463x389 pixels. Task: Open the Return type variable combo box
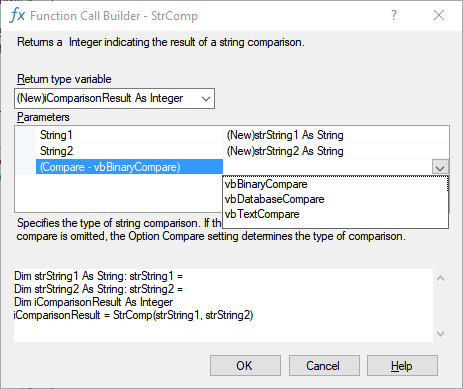tap(114, 98)
